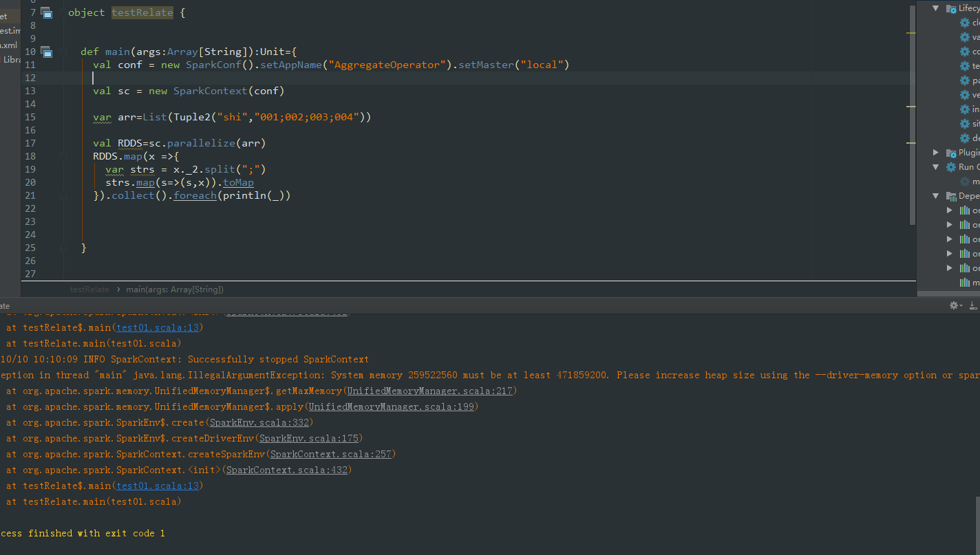Open the UnifiedMemoryManager.scala:217 link
This screenshot has height=555, width=980.
tap(430, 391)
